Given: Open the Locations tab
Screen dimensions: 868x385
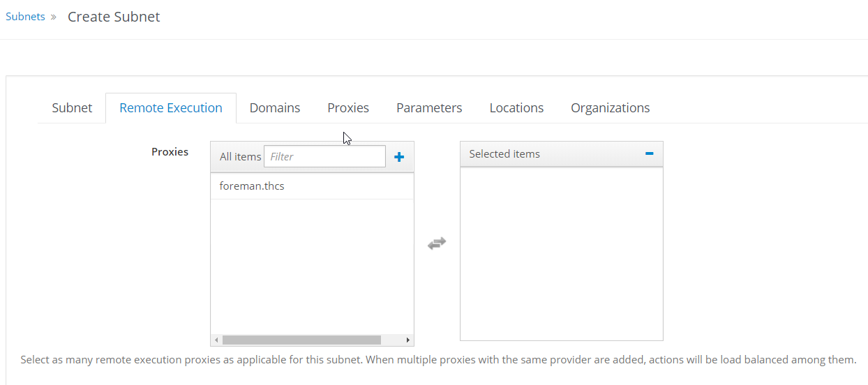Looking at the screenshot, I should 516,108.
